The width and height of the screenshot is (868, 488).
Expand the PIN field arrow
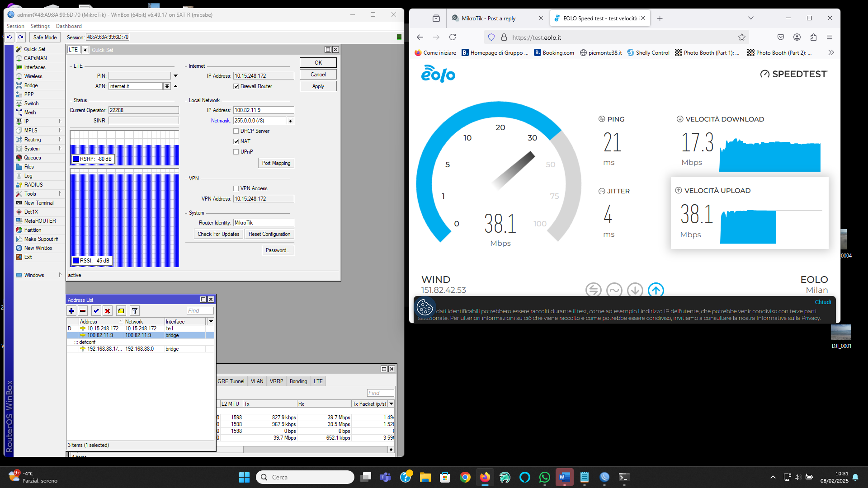click(176, 76)
